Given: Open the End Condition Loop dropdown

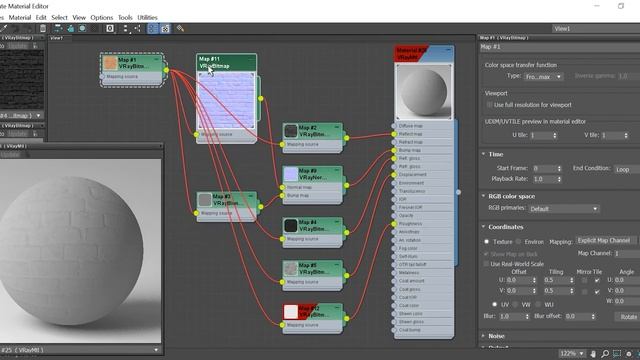Looking at the screenshot, I should click(627, 169).
